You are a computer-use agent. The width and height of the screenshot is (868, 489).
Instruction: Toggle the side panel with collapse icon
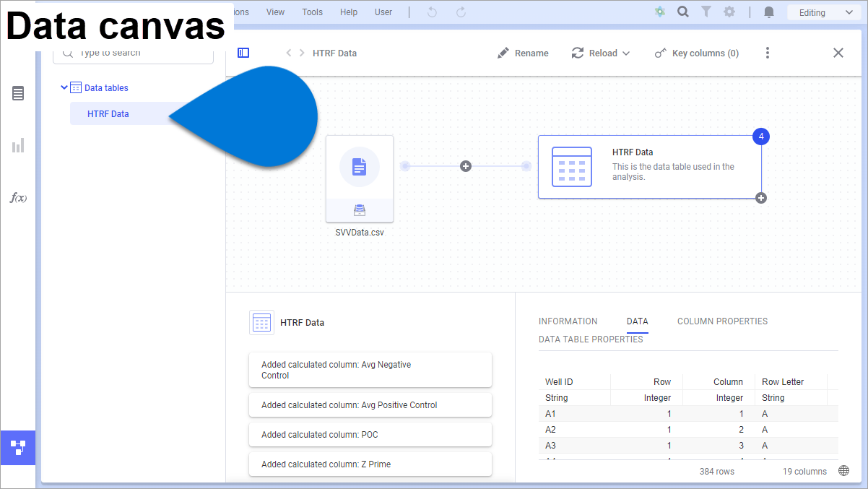243,52
